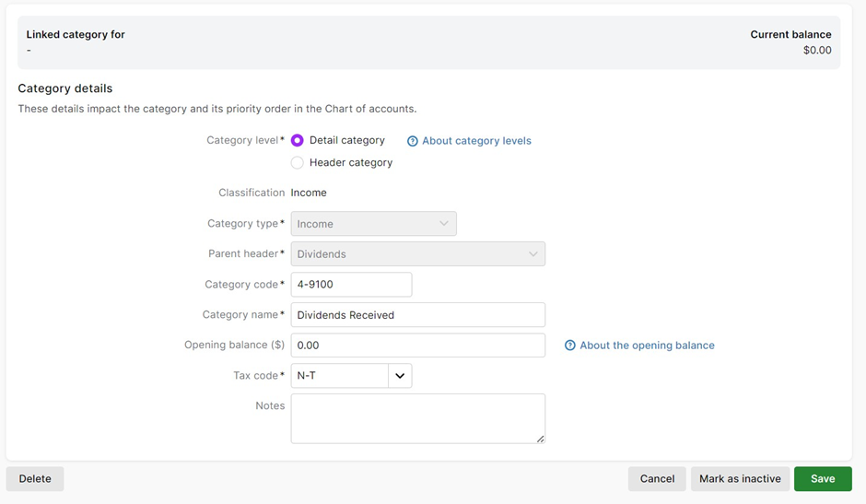Click the Cancel button

click(x=657, y=479)
